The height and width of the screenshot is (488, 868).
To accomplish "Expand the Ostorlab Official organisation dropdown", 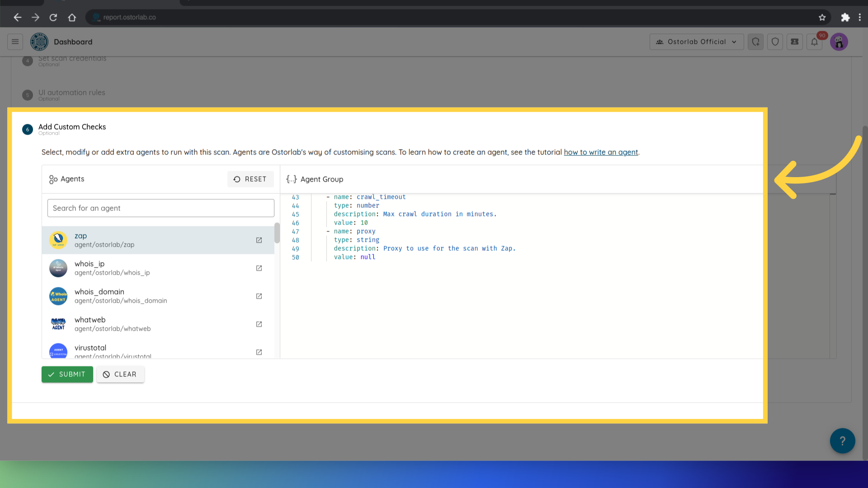I will tap(696, 42).
